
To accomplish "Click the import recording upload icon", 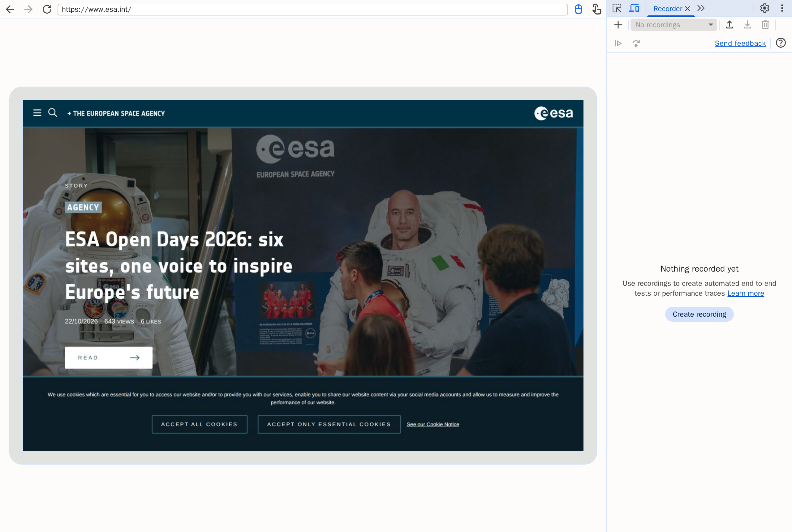I will 729,25.
